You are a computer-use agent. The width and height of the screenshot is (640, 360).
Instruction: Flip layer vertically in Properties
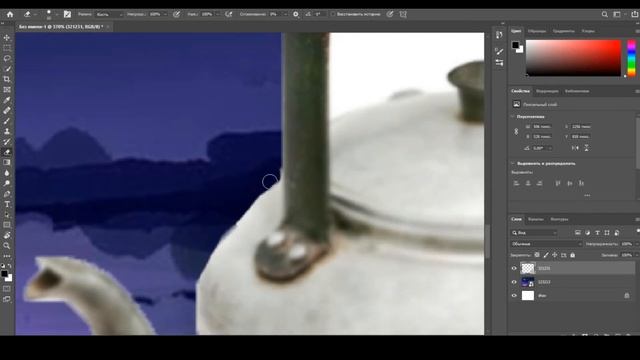587,148
